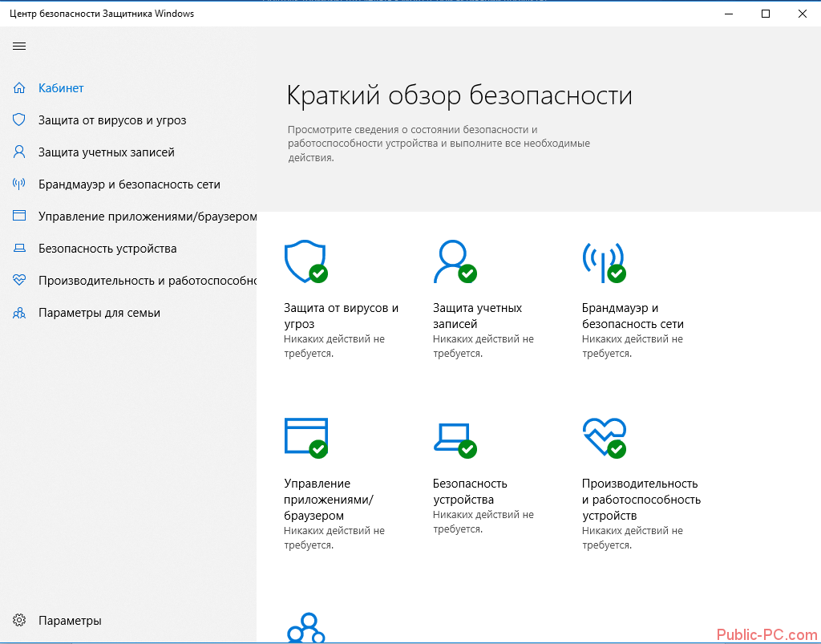Open the large device health heart icon
The image size is (821, 644).
click(x=604, y=438)
